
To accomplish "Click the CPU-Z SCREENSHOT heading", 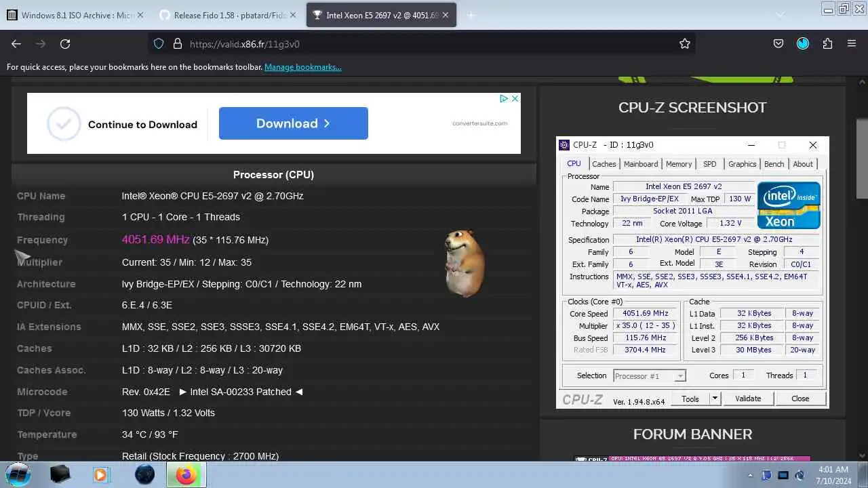I will tap(692, 107).
